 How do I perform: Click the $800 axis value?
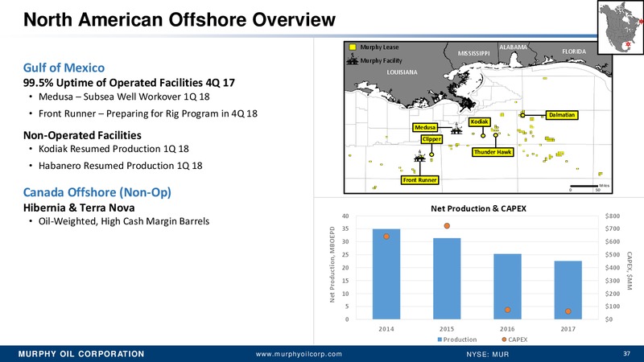coord(613,216)
